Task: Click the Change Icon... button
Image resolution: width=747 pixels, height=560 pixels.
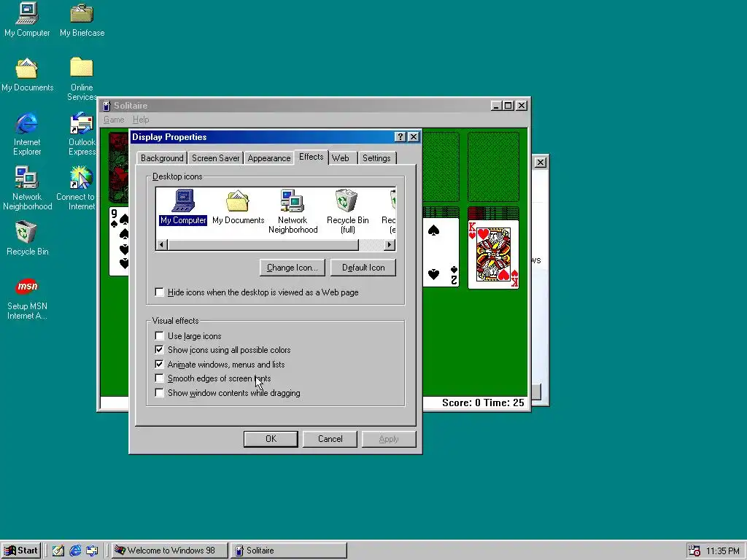Action: 292,268
